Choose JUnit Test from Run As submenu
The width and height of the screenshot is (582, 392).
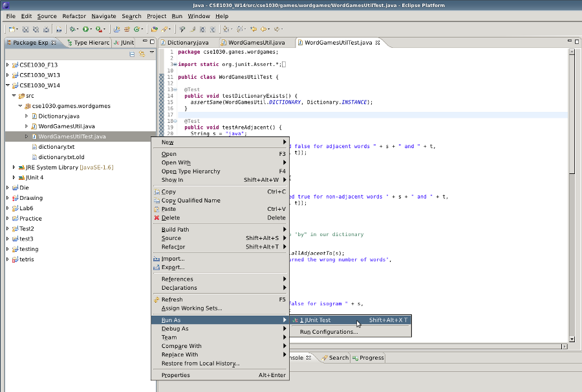point(350,320)
